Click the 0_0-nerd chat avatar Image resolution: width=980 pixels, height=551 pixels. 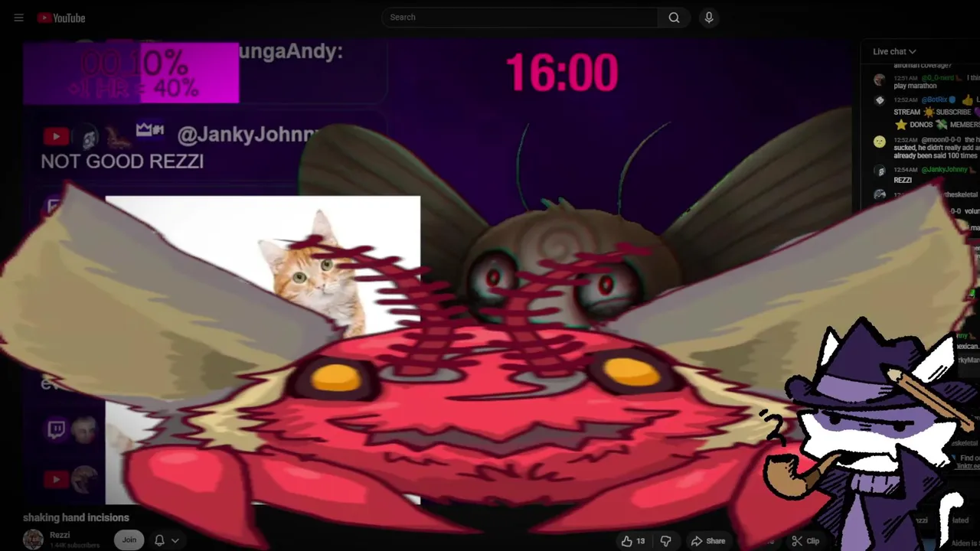880,79
